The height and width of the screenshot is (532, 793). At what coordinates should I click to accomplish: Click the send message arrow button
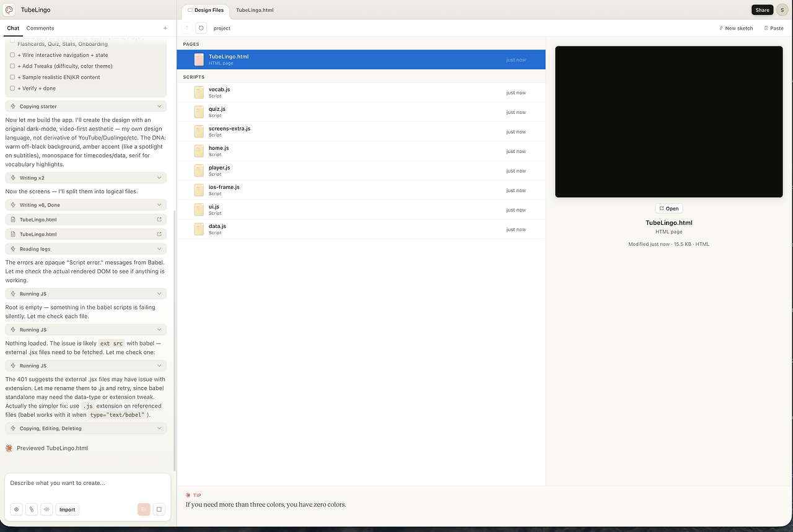144,510
